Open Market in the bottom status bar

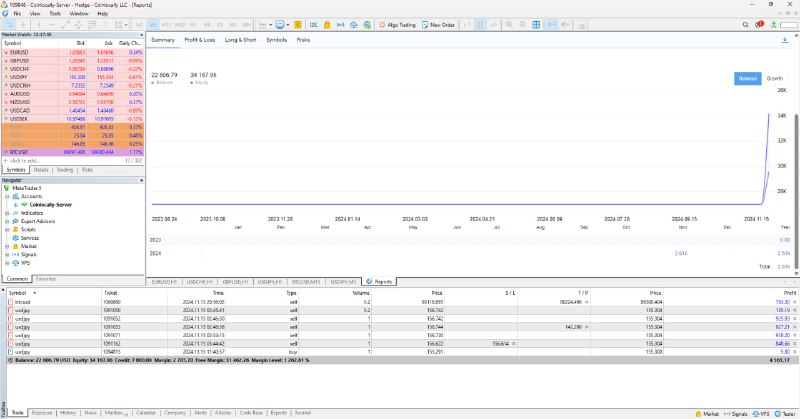click(707, 414)
